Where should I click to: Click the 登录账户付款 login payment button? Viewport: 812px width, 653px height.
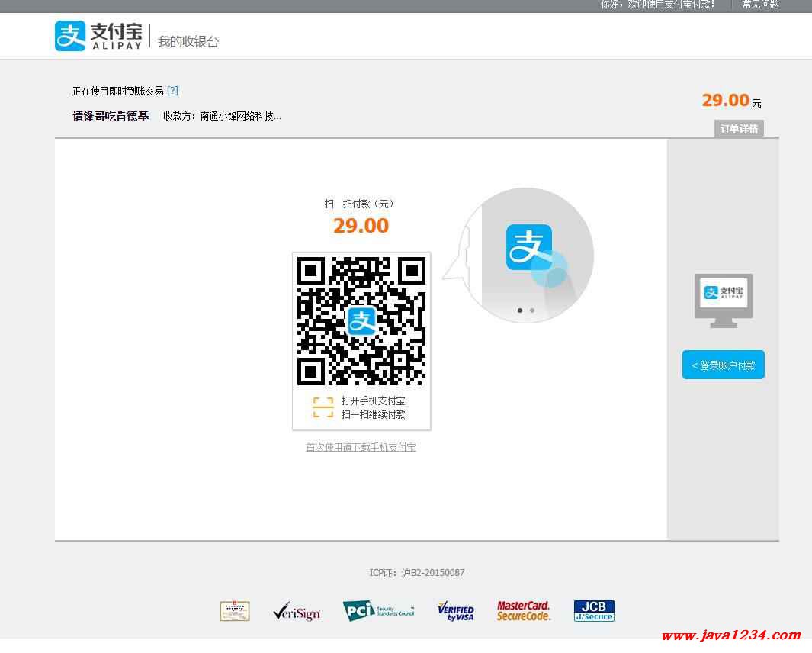(723, 365)
